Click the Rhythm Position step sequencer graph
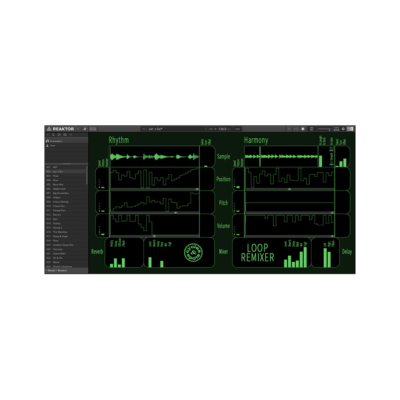Image resolution: width=400 pixels, height=400 pixels. click(x=154, y=178)
